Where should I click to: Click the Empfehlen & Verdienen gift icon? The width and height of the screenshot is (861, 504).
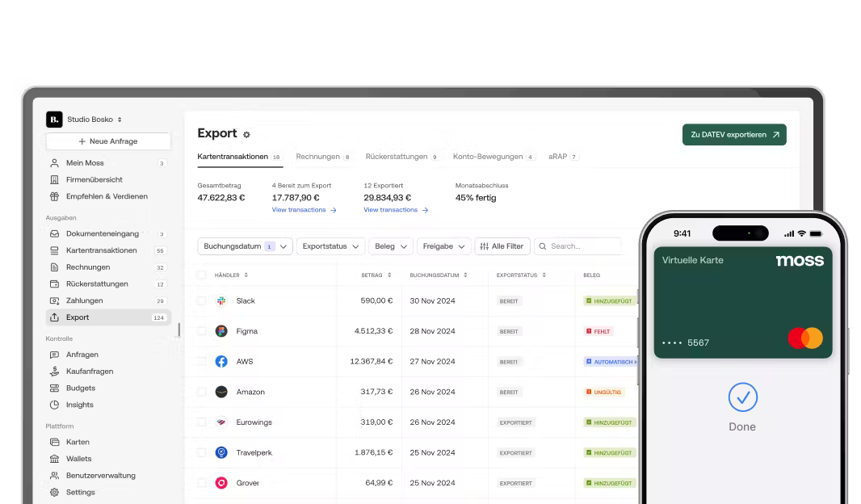[x=54, y=196]
